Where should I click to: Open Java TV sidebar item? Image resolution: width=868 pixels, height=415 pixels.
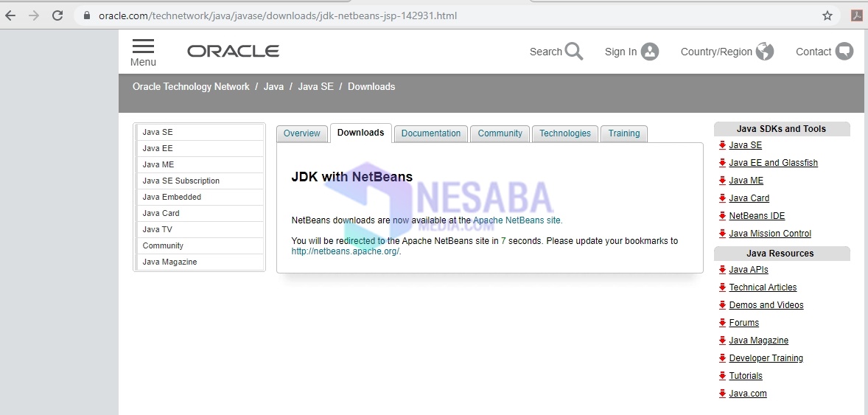tap(200, 229)
